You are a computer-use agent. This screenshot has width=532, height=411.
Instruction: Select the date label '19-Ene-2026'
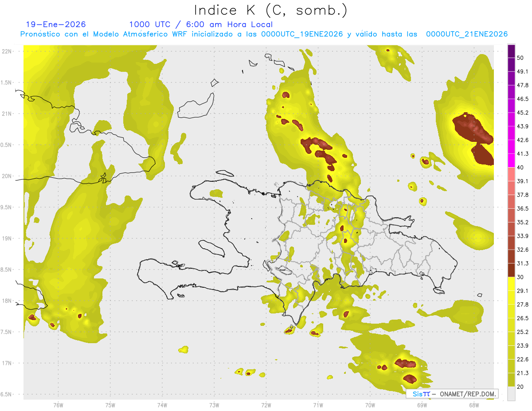(56, 24)
